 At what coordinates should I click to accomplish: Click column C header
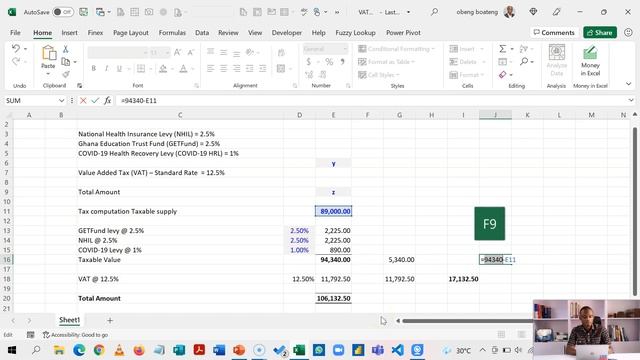pos(180,115)
